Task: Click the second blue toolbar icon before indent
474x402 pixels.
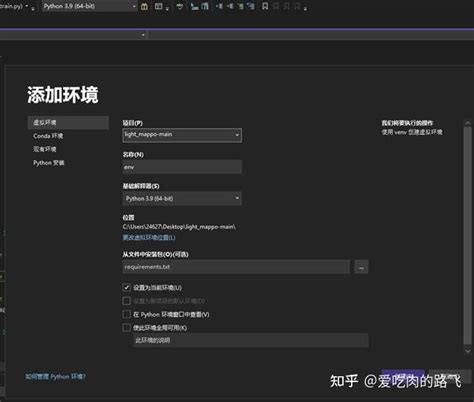Action: click(x=205, y=6)
